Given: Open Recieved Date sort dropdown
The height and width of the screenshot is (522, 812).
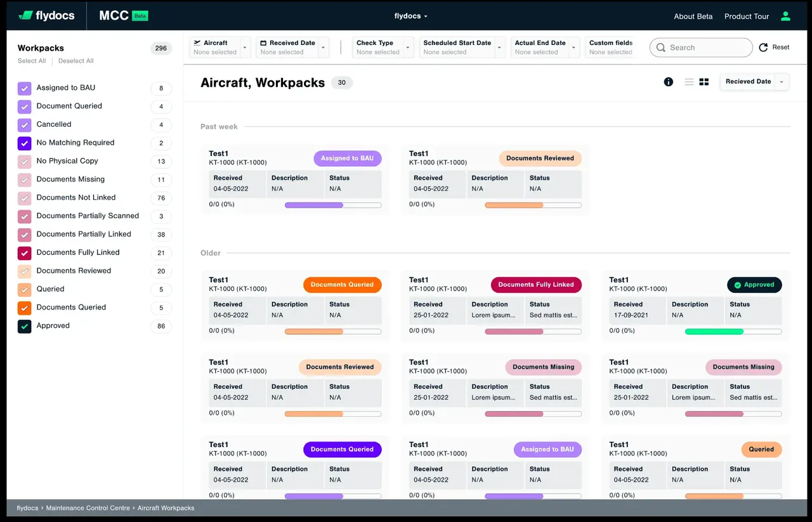Looking at the screenshot, I should click(754, 82).
